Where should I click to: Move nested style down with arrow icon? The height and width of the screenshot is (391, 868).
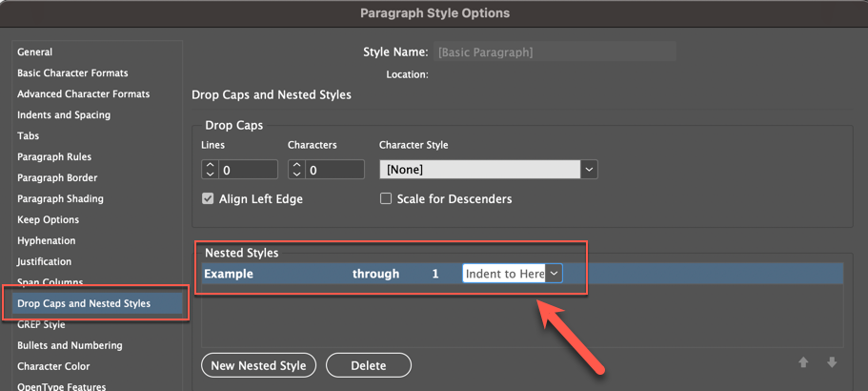(x=832, y=362)
